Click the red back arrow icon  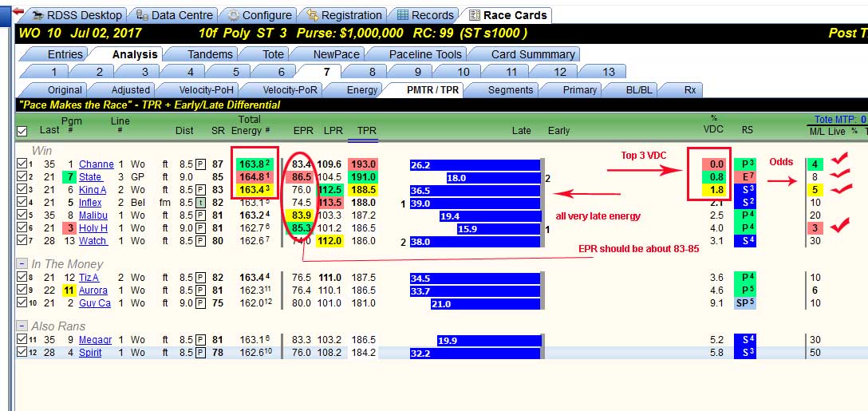(18, 11)
